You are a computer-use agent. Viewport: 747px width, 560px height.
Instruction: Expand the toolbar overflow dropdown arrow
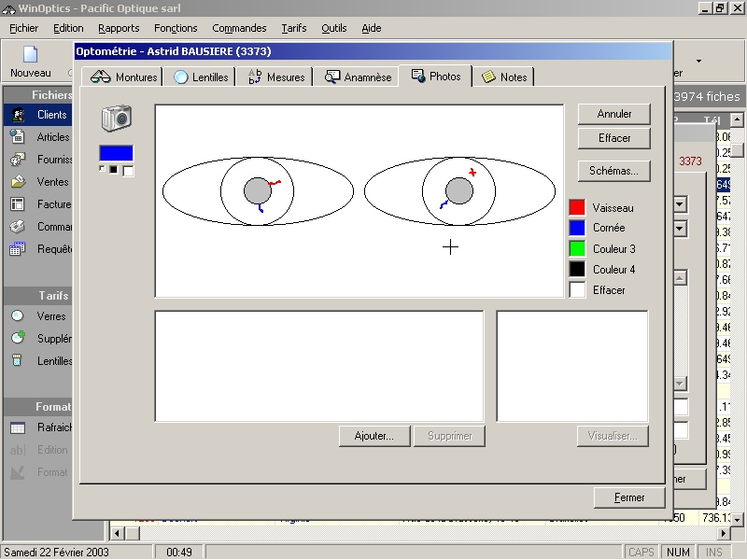pos(698,61)
